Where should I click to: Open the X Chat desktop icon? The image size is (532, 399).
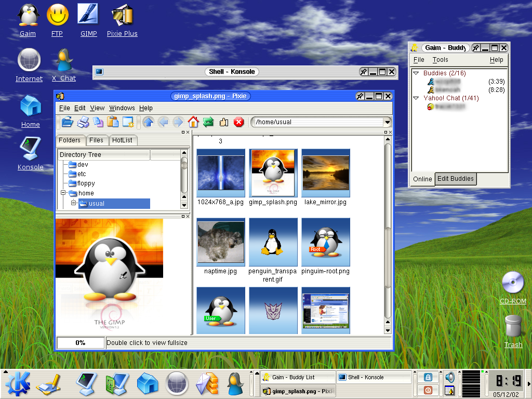pyautogui.click(x=64, y=64)
